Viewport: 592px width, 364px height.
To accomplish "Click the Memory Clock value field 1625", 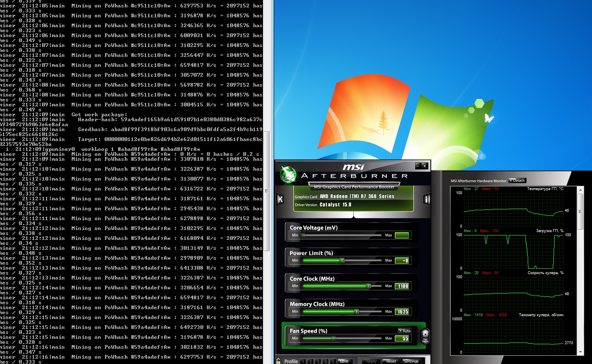I will [x=402, y=312].
